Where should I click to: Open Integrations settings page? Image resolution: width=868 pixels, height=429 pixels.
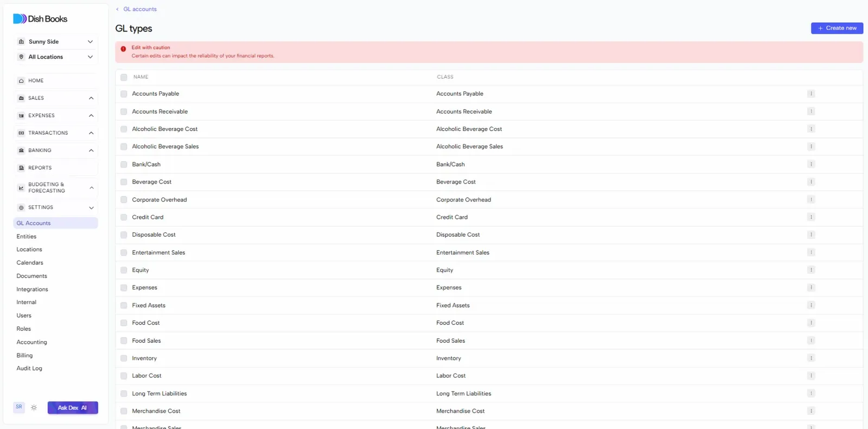tap(32, 289)
